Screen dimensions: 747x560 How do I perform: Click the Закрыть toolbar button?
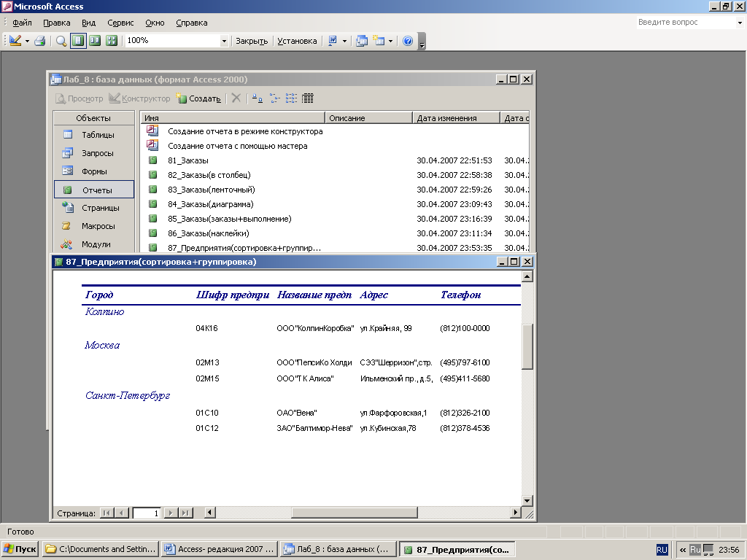252,41
